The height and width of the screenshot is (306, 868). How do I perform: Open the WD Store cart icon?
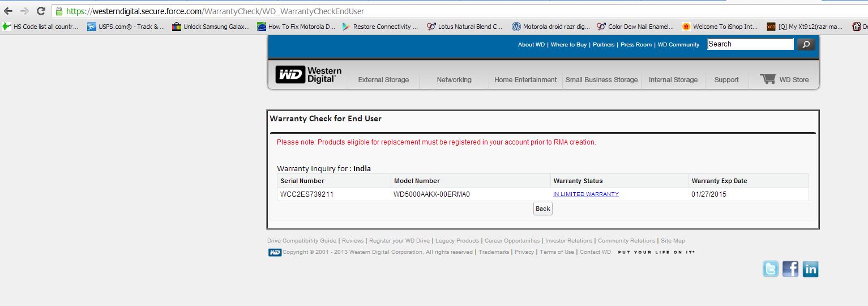pyautogui.click(x=768, y=79)
